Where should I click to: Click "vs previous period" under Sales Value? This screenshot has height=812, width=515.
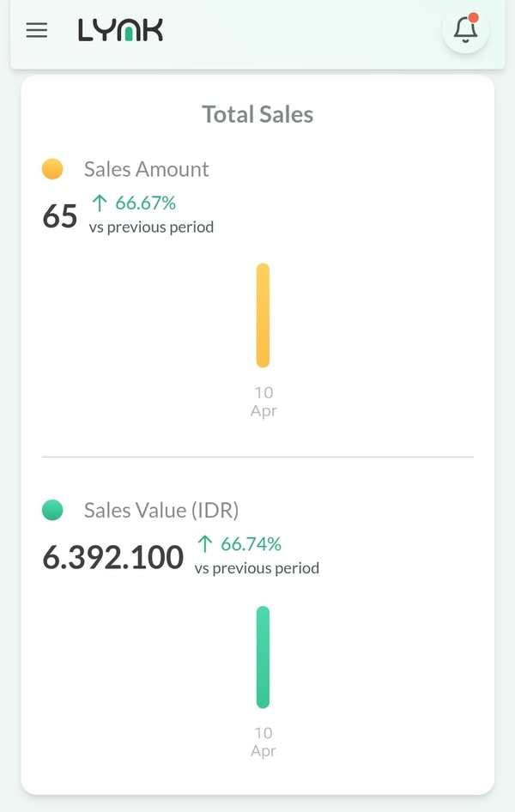click(257, 568)
